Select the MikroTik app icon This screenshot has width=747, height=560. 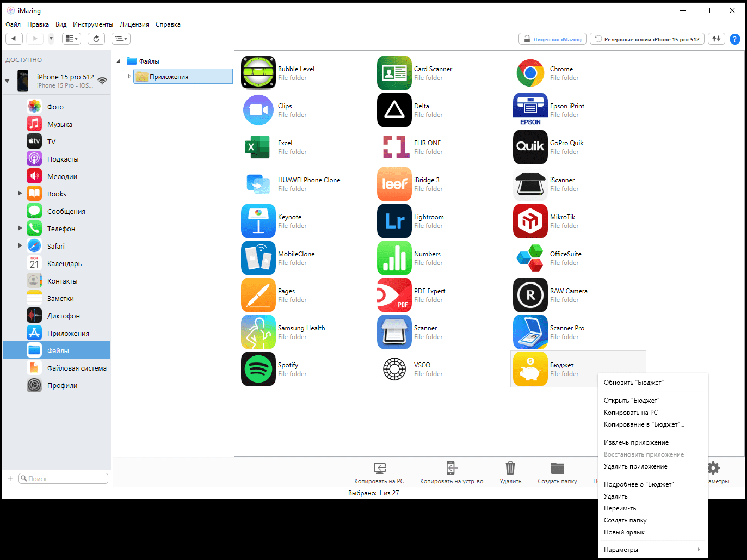530,221
